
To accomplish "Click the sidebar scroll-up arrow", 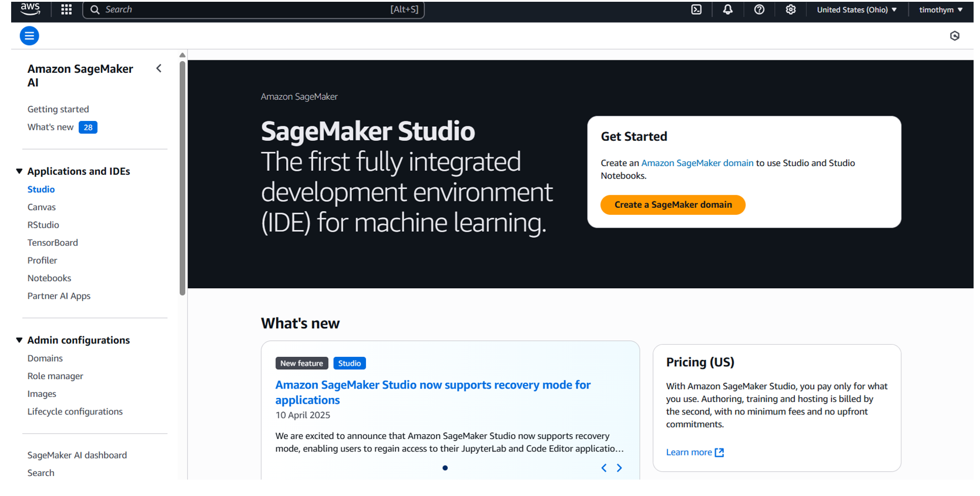I will (x=183, y=55).
